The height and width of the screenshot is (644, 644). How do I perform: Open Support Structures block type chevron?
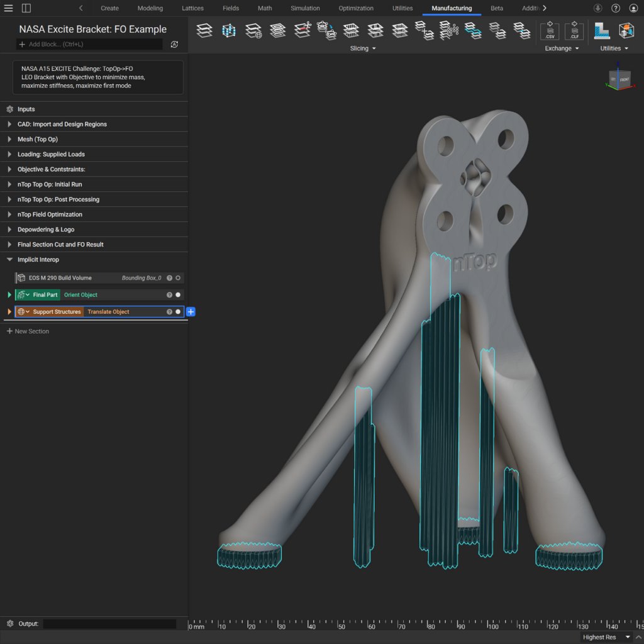pos(28,312)
